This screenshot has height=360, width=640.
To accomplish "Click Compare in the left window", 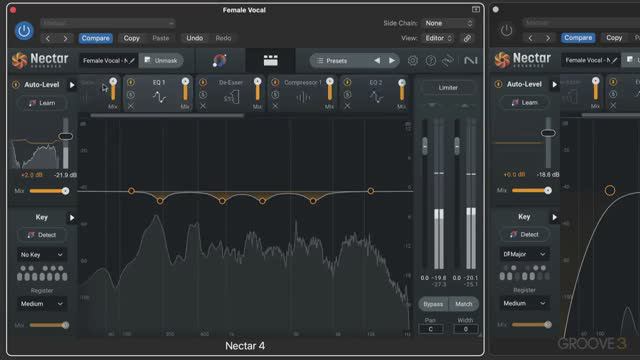I will [x=96, y=38].
